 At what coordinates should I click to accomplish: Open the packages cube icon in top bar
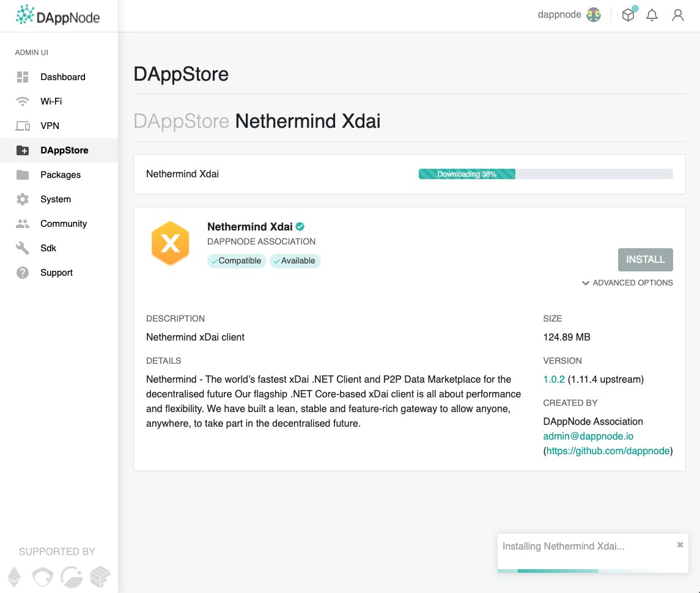628,15
